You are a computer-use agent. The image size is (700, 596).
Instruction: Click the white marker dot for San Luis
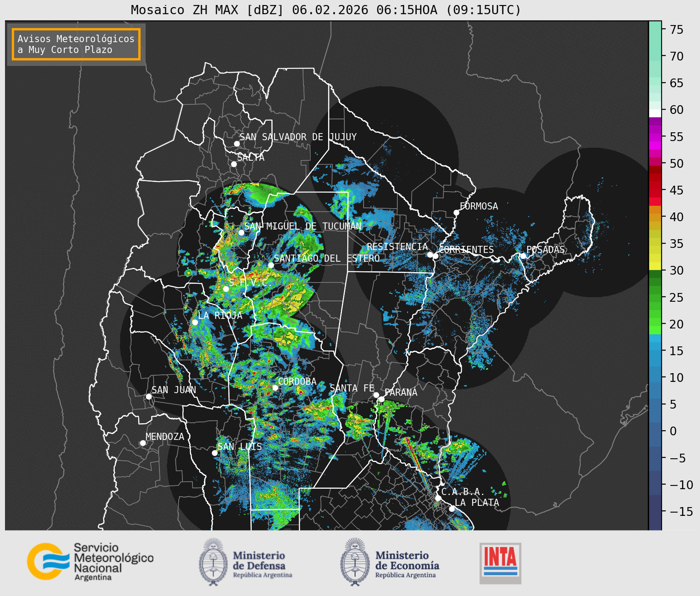tap(215, 453)
